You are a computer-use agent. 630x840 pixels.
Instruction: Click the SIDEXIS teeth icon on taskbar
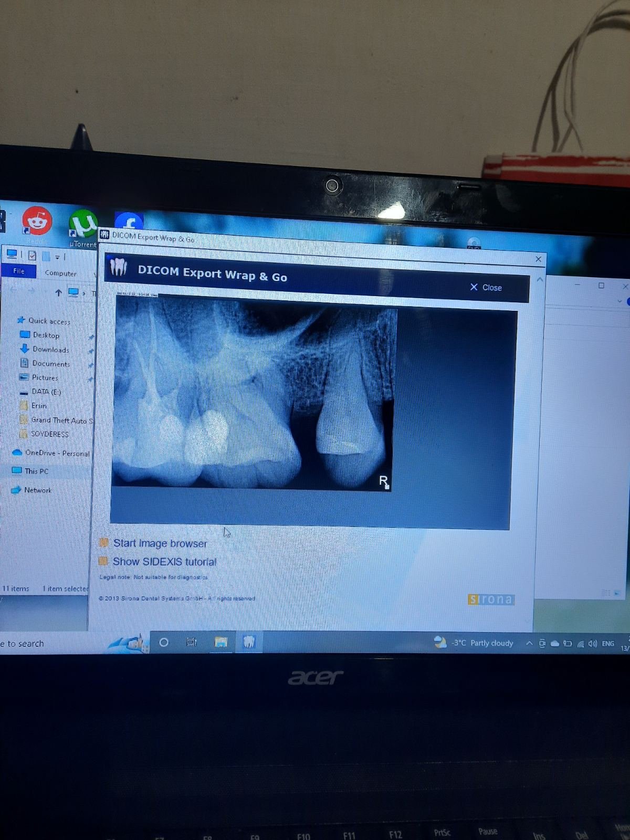[249, 642]
